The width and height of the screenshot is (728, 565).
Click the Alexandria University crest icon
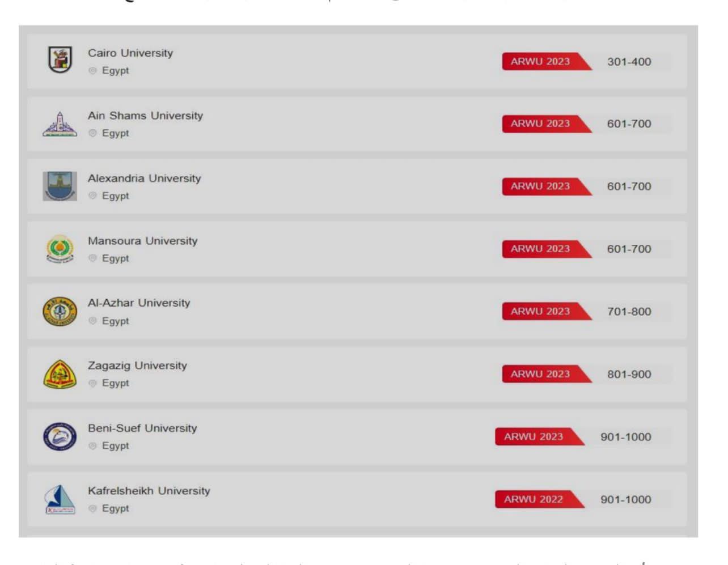60,186
